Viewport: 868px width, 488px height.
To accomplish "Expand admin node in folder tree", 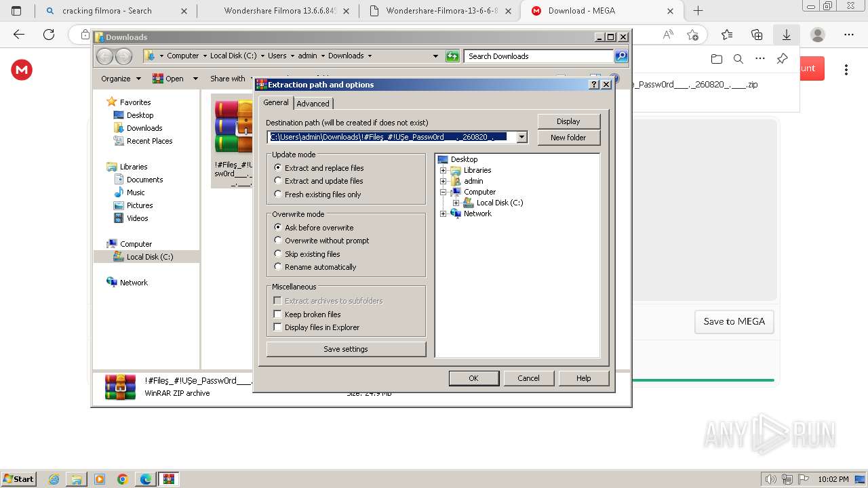I will pos(443,181).
